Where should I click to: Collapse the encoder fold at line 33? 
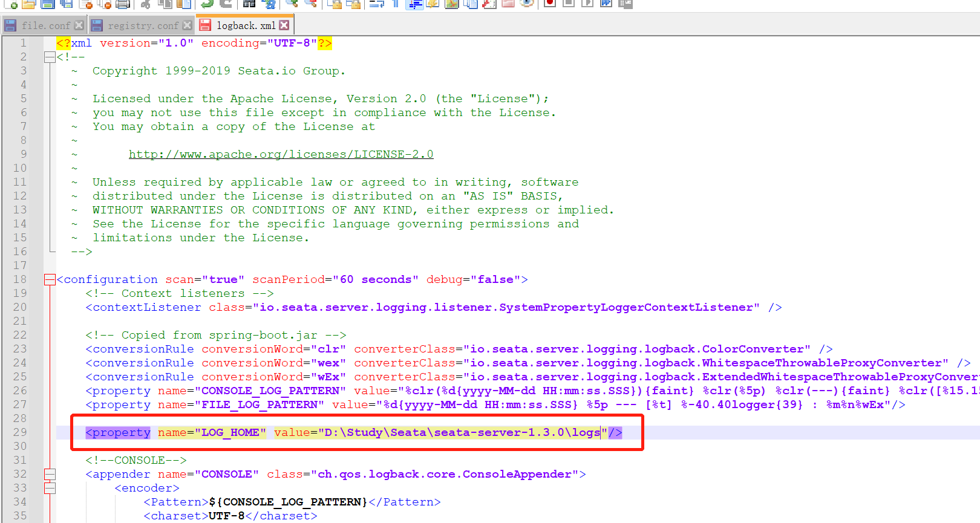coord(50,488)
